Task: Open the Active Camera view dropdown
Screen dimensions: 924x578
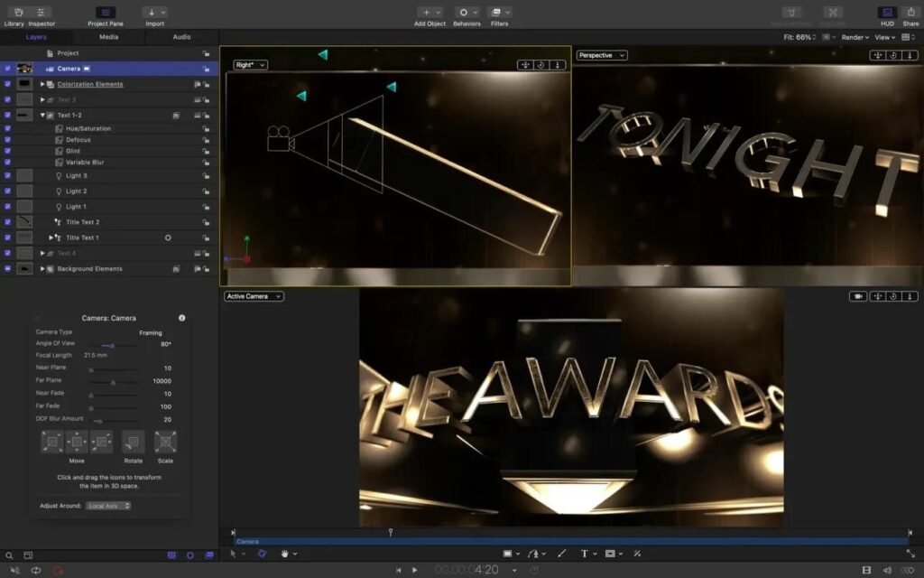Action: pyautogui.click(x=254, y=296)
